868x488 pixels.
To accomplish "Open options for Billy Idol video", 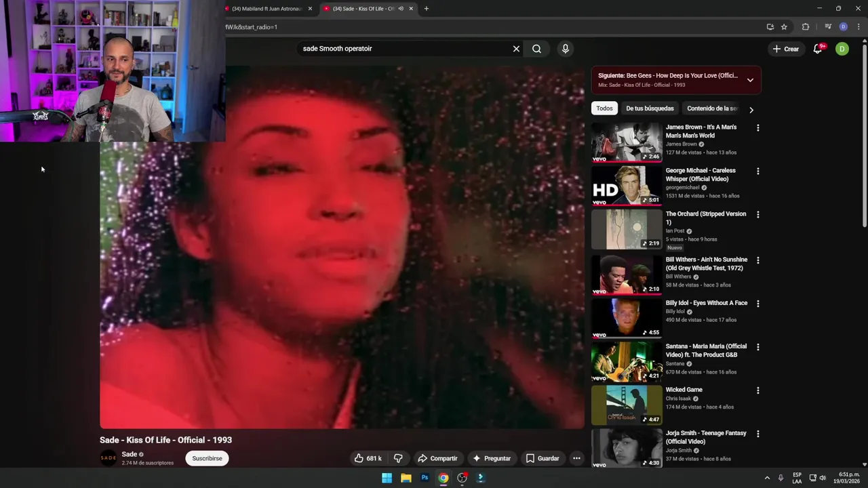I will click(758, 304).
